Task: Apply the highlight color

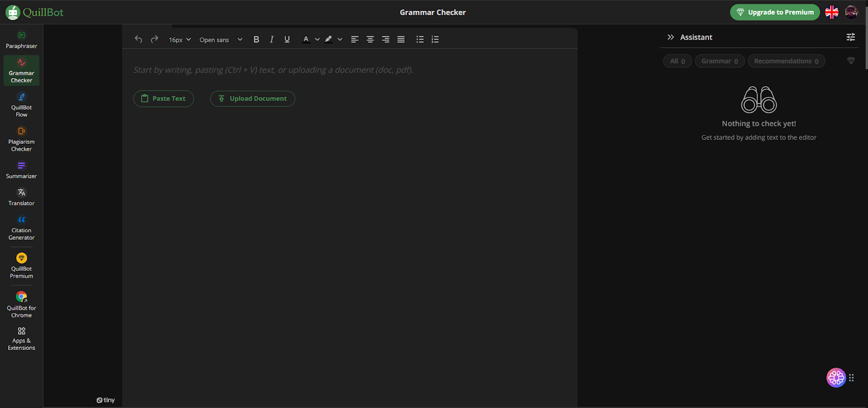Action: (328, 39)
